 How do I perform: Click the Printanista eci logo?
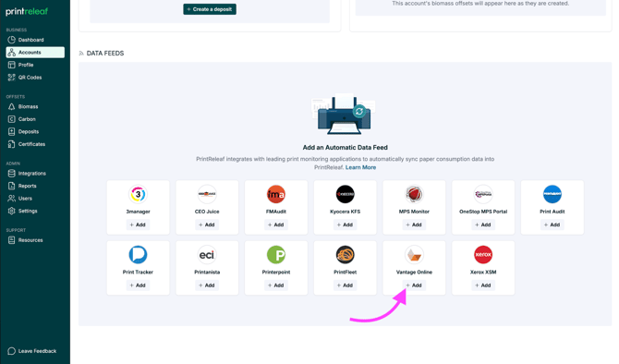(207, 255)
